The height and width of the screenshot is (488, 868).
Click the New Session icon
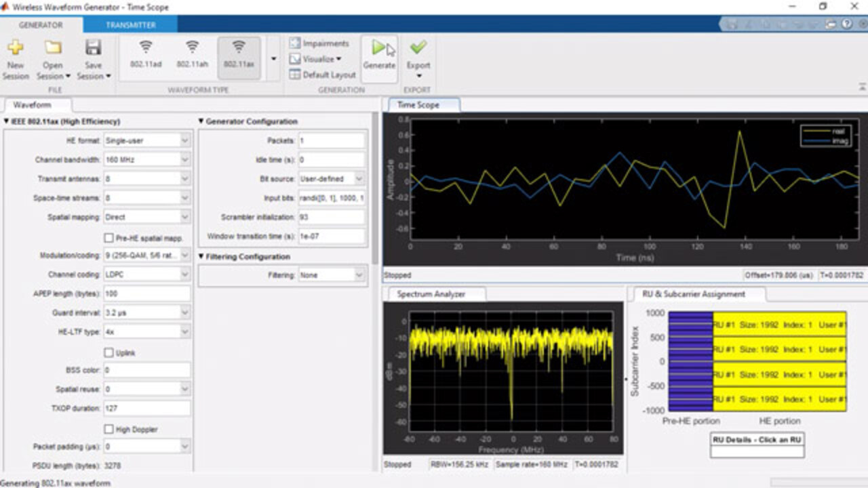tap(16, 48)
